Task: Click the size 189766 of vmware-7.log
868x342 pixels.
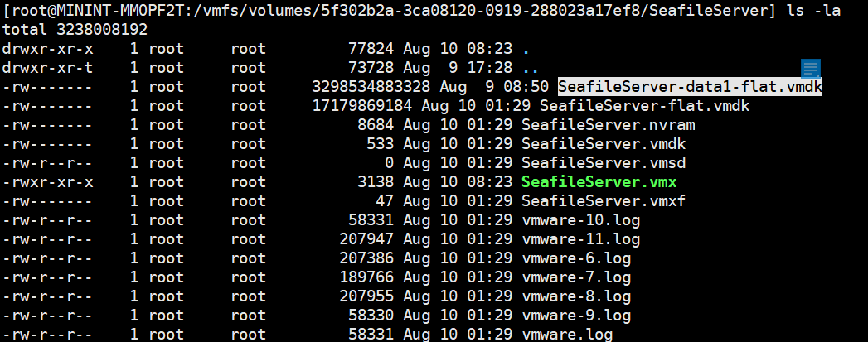Action: click(366, 277)
